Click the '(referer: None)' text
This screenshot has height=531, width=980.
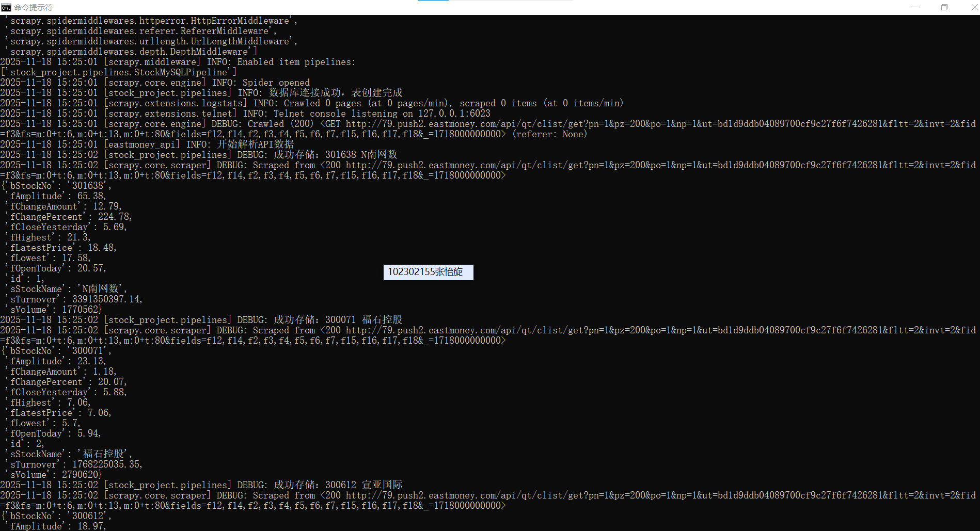click(549, 134)
